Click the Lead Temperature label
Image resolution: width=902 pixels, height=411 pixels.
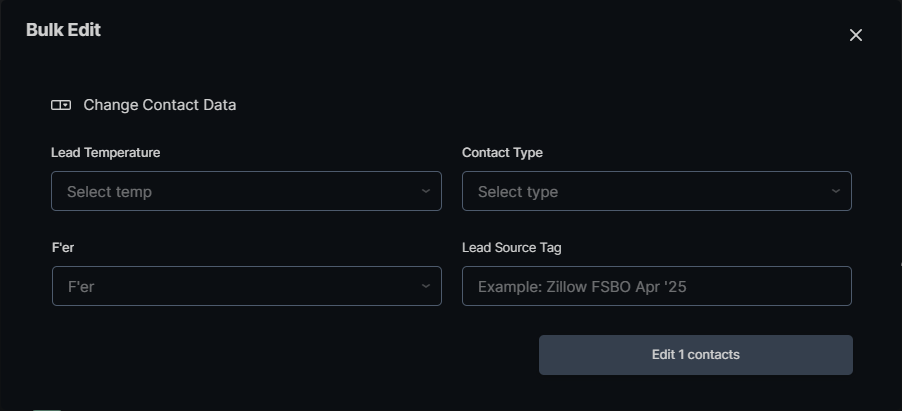(105, 153)
